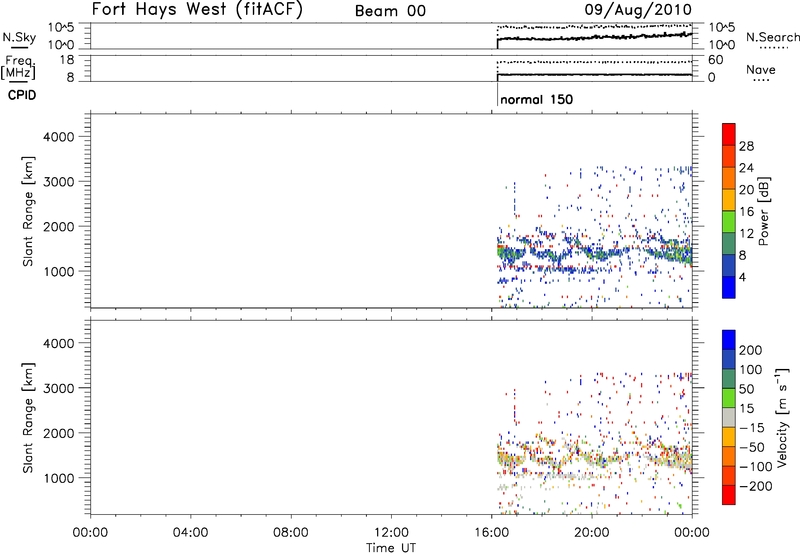Click the 'normal 150' CPID marker text
The width and height of the screenshot is (800, 554).
(x=537, y=99)
